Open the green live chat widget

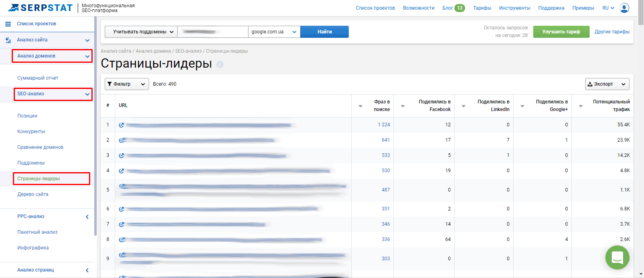click(x=617, y=257)
